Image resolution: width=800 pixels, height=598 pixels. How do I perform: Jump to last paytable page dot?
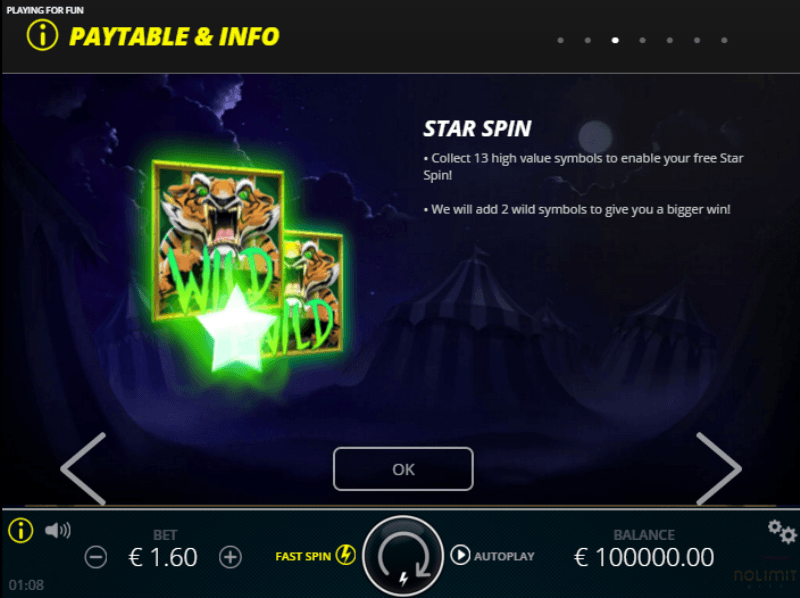[x=724, y=40]
